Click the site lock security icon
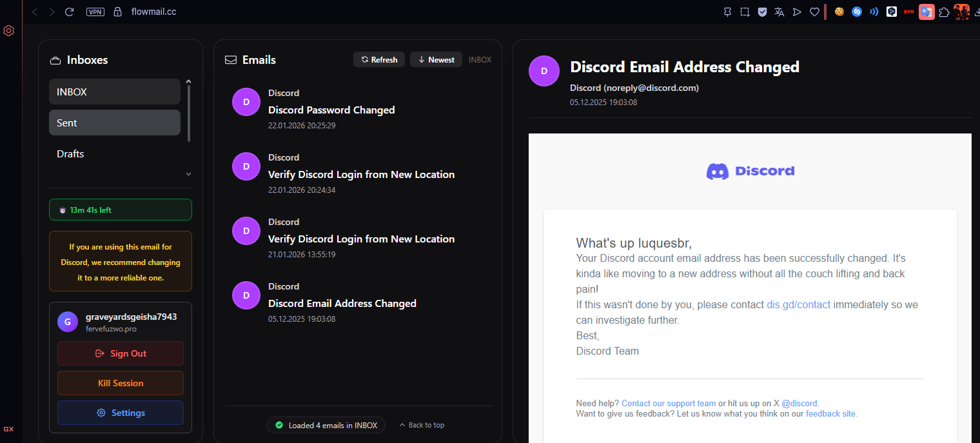 pyautogui.click(x=117, y=12)
